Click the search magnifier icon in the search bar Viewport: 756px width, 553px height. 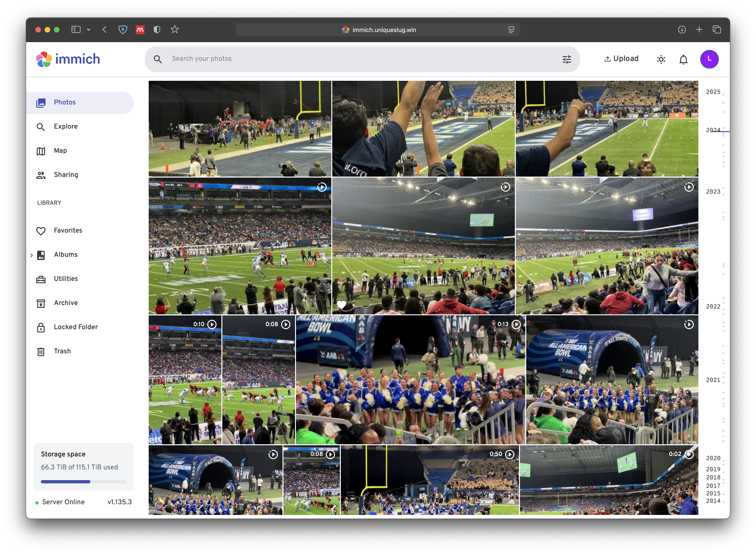(x=158, y=59)
